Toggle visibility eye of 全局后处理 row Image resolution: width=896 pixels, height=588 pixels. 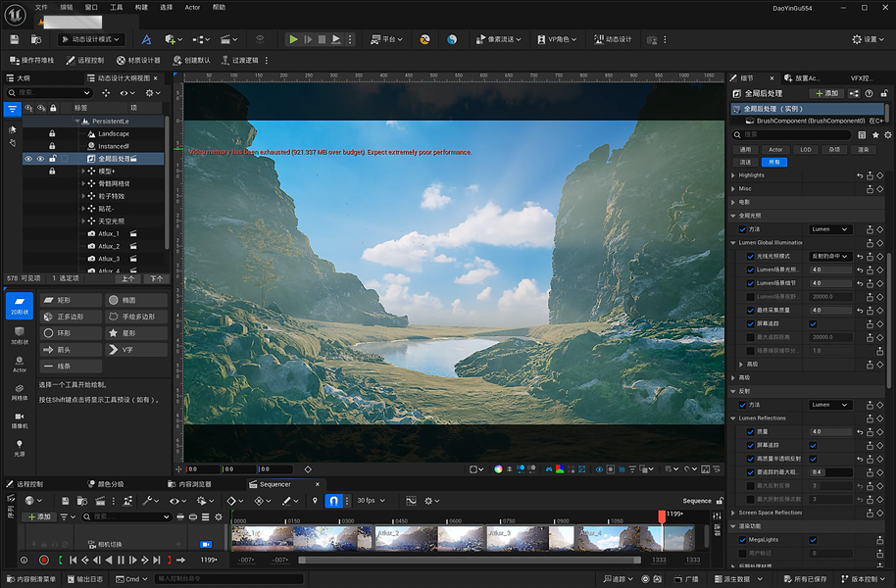(27, 159)
